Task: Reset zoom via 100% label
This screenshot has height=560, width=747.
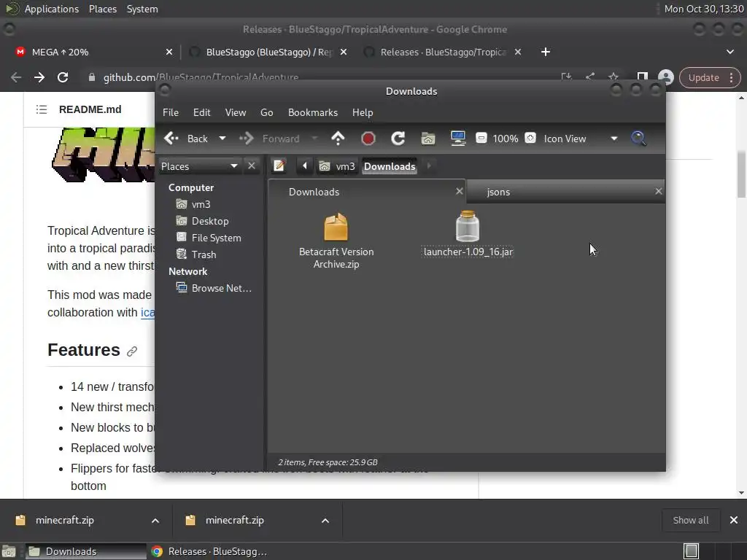Action: coord(505,139)
